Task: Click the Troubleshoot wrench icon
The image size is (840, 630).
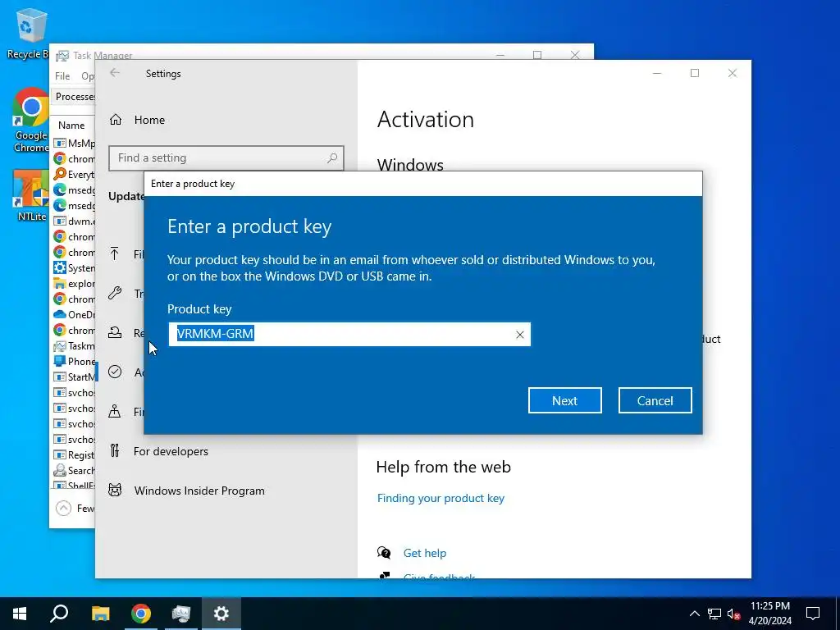Action: 115,293
